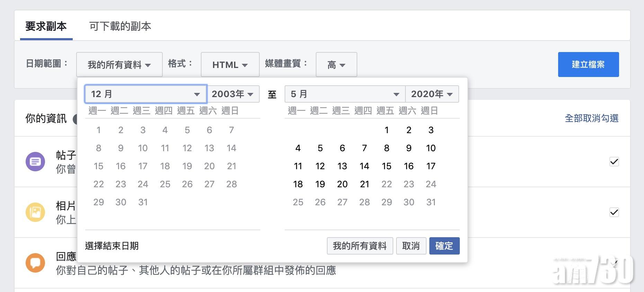644x292 pixels.
Task: Click 我的所有資料 button in calendar footer
Action: (x=359, y=246)
